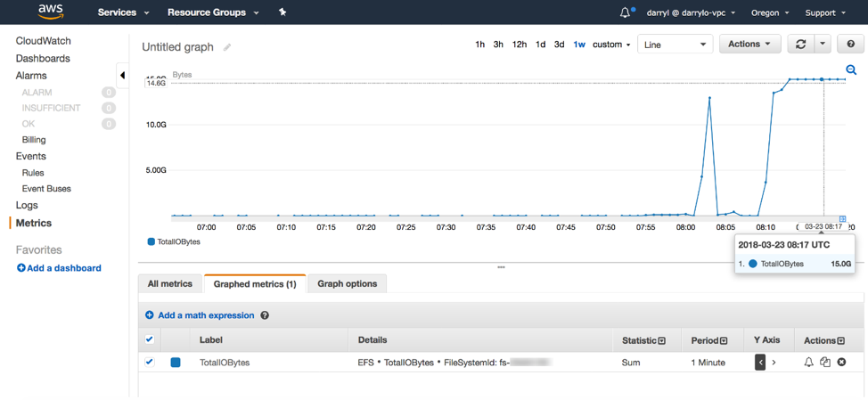Open Dashboards in the sidebar
The width and height of the screenshot is (868, 400).
(43, 58)
